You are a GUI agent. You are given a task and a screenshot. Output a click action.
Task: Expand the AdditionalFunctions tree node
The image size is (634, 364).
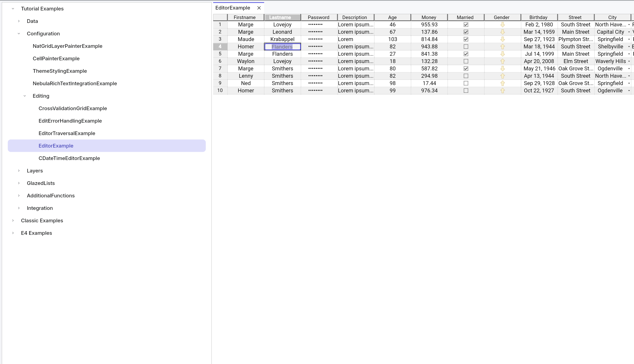[19, 196]
